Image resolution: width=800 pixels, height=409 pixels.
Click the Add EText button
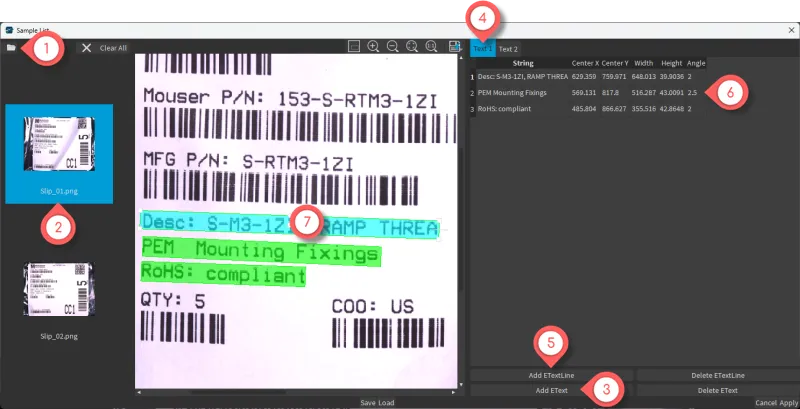pos(552,391)
